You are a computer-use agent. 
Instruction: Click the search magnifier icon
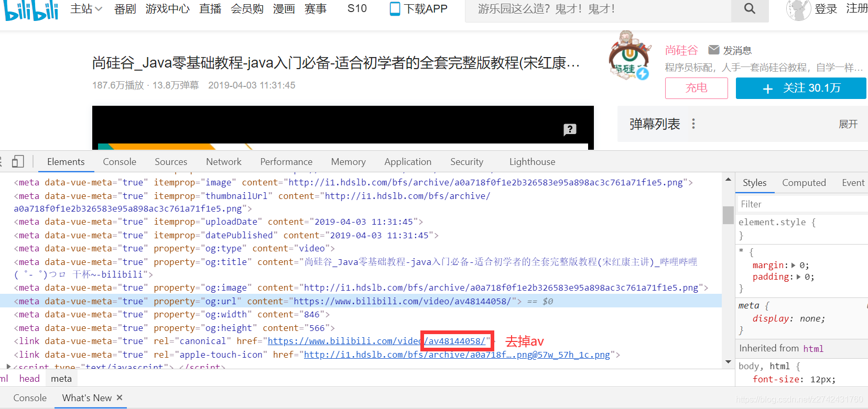(x=750, y=9)
